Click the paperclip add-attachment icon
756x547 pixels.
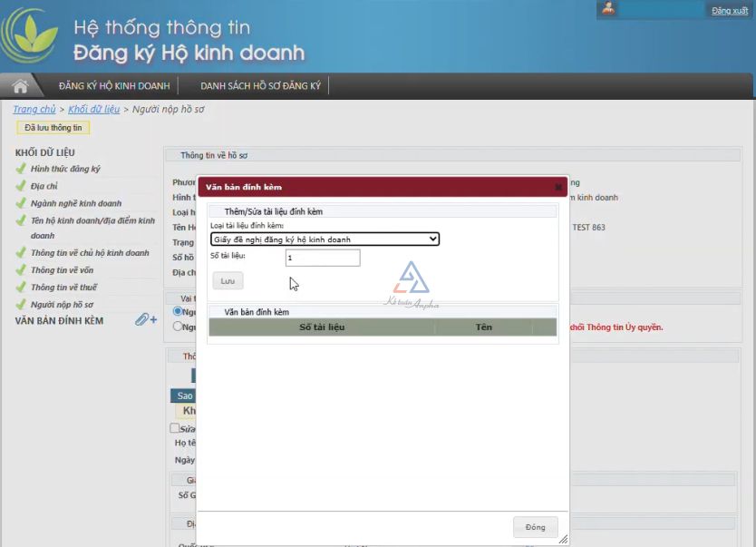click(x=145, y=320)
